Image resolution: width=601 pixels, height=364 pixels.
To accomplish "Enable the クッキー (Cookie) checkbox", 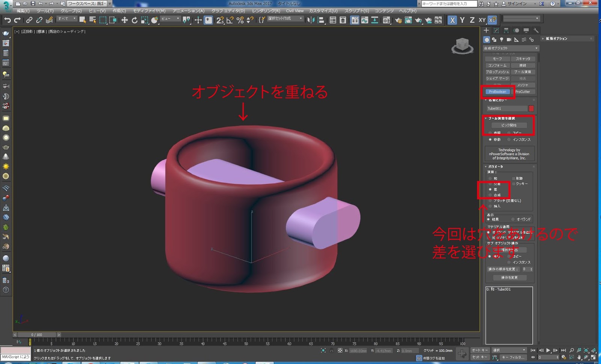I will pyautogui.click(x=513, y=184).
